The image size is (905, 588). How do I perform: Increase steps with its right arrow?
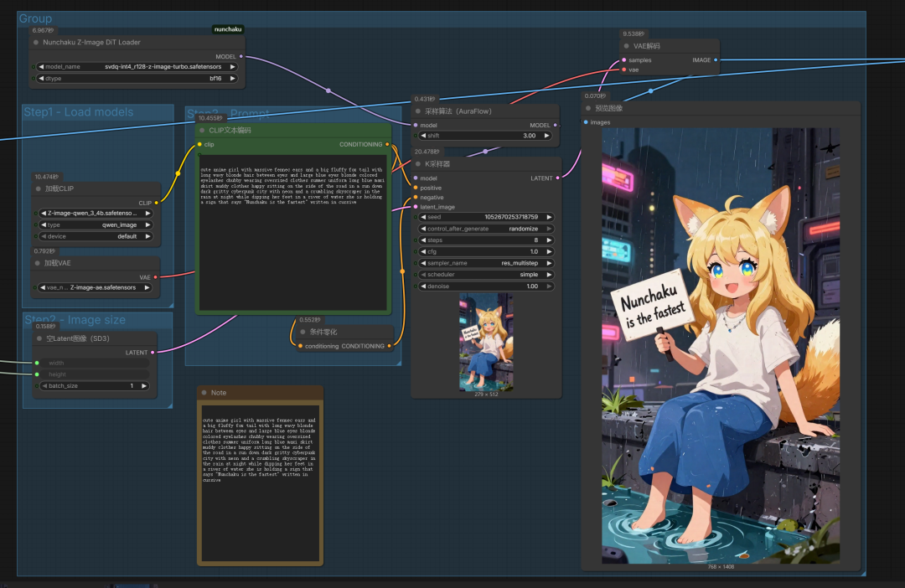(x=549, y=240)
